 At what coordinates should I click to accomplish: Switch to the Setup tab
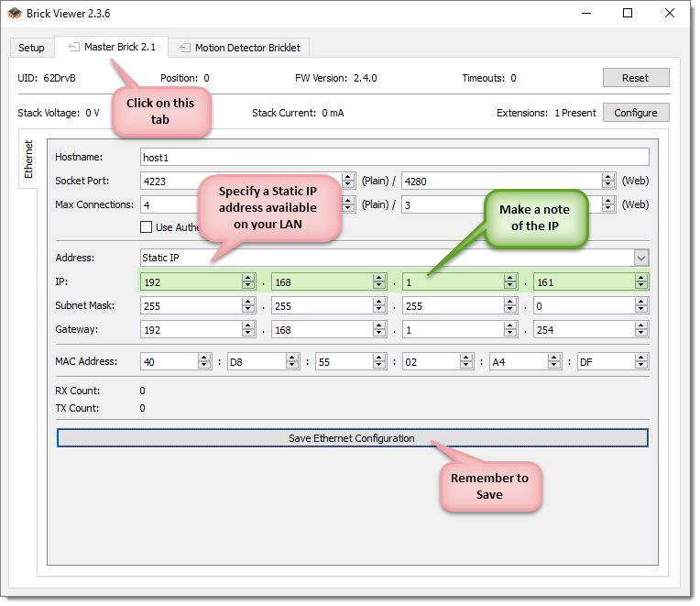point(31,48)
